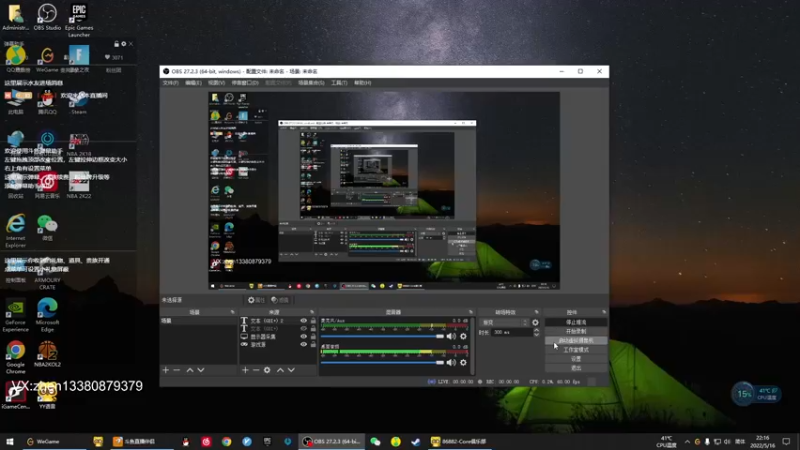Mute the mic/Aux audio channel

tap(452, 336)
